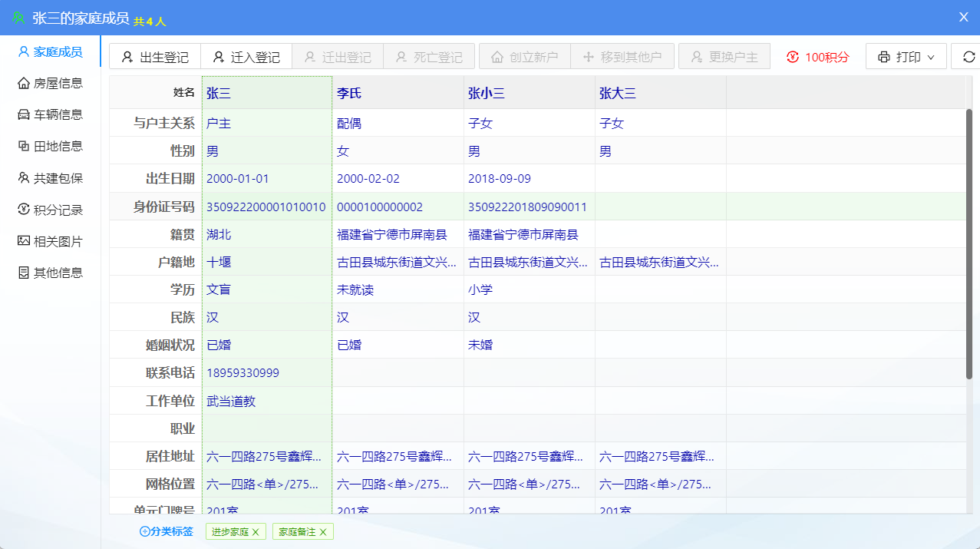The height and width of the screenshot is (549, 980).
Task: Select 共建包保 in the sidebar
Action: [x=51, y=178]
